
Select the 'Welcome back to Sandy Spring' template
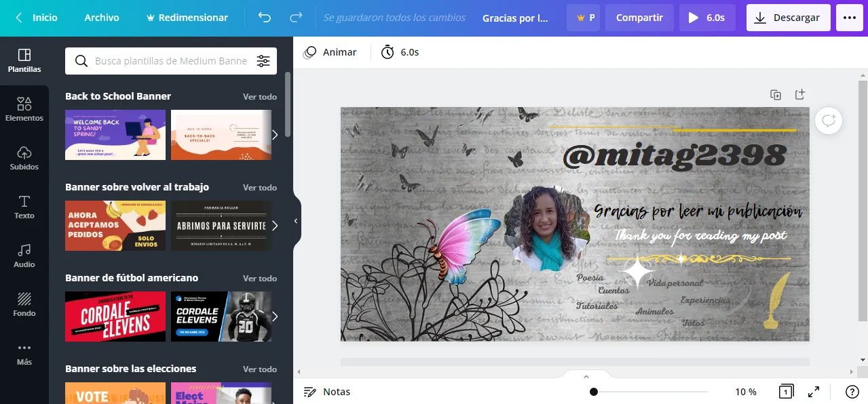(115, 135)
